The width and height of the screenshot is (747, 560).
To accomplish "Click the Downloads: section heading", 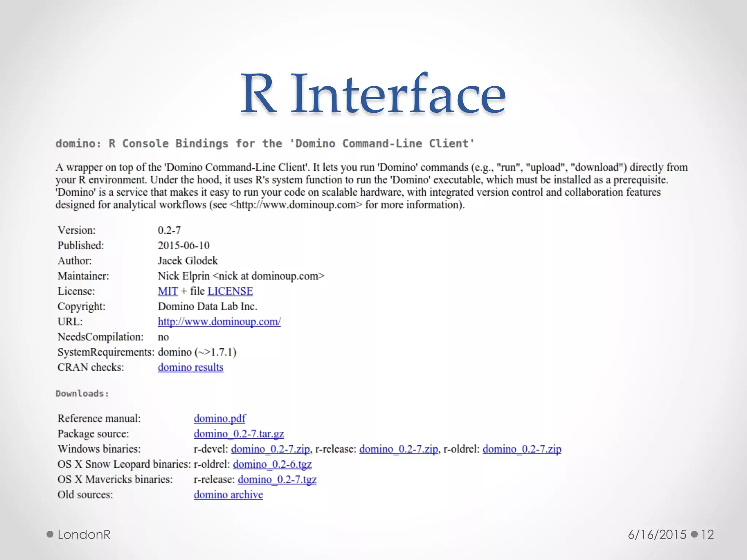I will point(82,394).
